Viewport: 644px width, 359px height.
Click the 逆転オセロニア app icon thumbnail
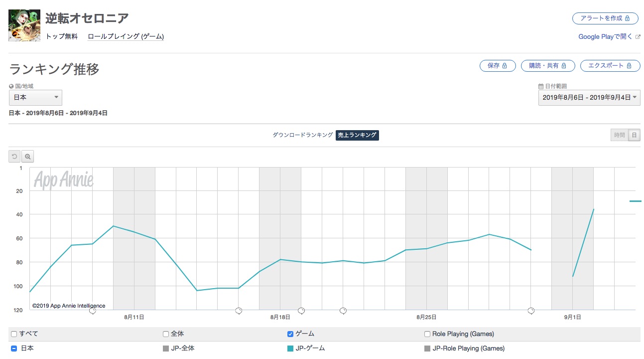point(24,25)
